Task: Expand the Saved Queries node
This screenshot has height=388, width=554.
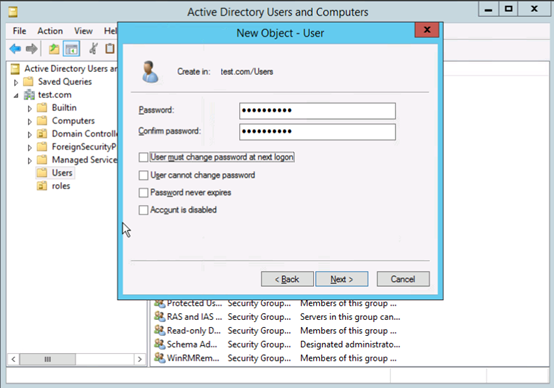Action: [x=16, y=83]
